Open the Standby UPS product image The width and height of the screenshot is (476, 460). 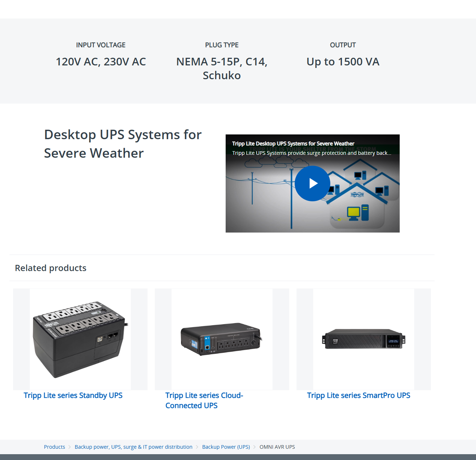pos(80,339)
